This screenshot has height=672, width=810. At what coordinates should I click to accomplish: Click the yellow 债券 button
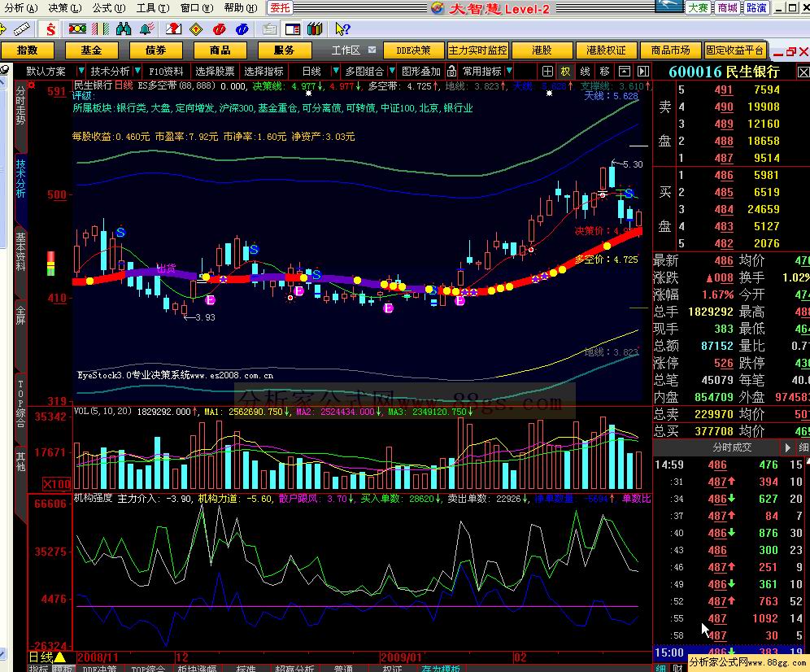(155, 50)
